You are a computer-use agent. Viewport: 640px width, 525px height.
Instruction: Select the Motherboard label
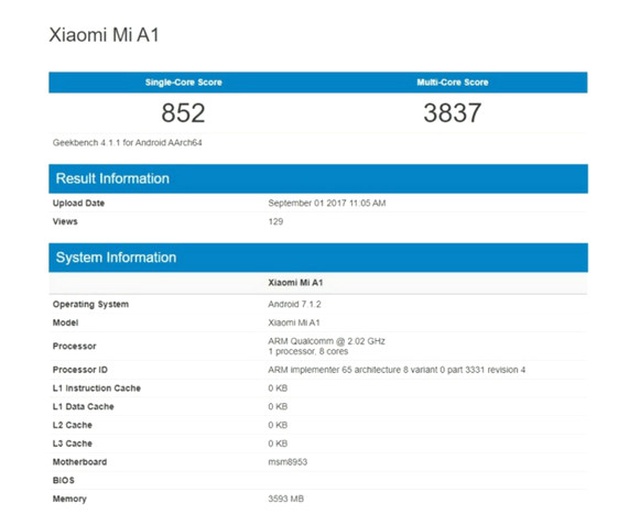[x=80, y=462]
